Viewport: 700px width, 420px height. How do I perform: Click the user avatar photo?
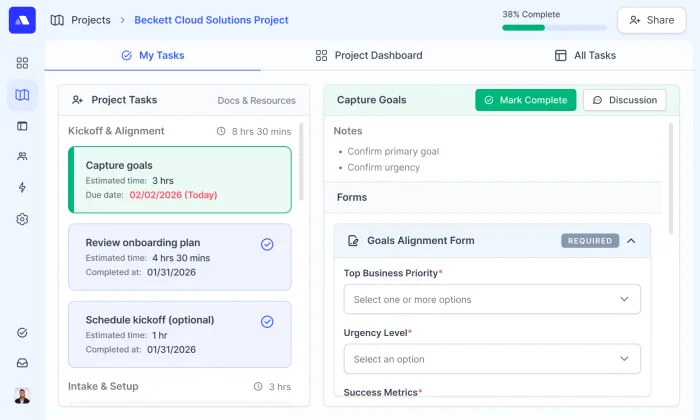pyautogui.click(x=22, y=395)
